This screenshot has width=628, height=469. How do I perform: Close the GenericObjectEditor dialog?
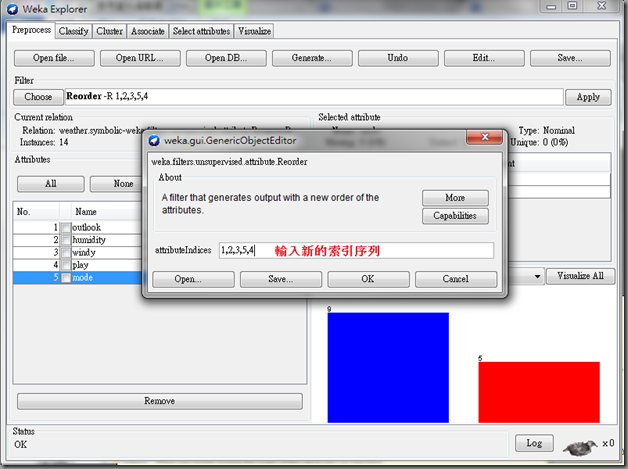click(485, 137)
